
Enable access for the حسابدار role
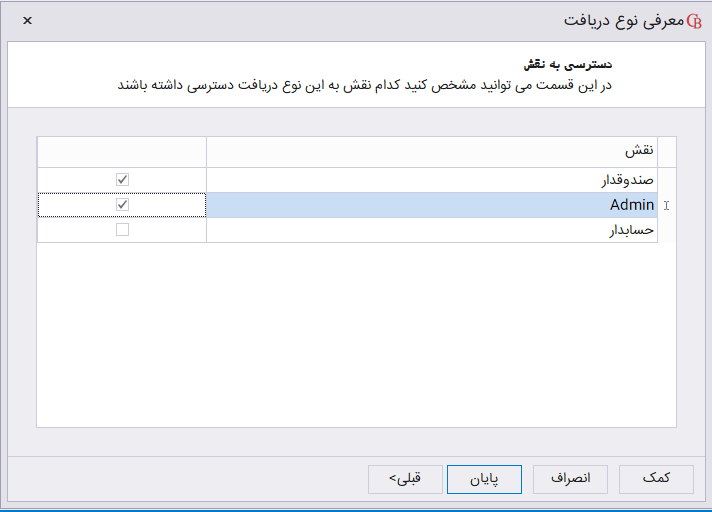click(x=122, y=230)
